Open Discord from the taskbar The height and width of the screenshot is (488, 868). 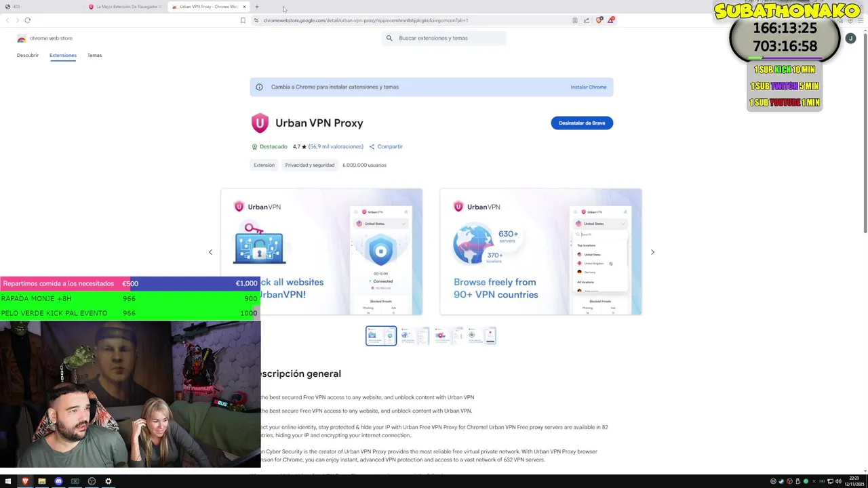click(58, 481)
